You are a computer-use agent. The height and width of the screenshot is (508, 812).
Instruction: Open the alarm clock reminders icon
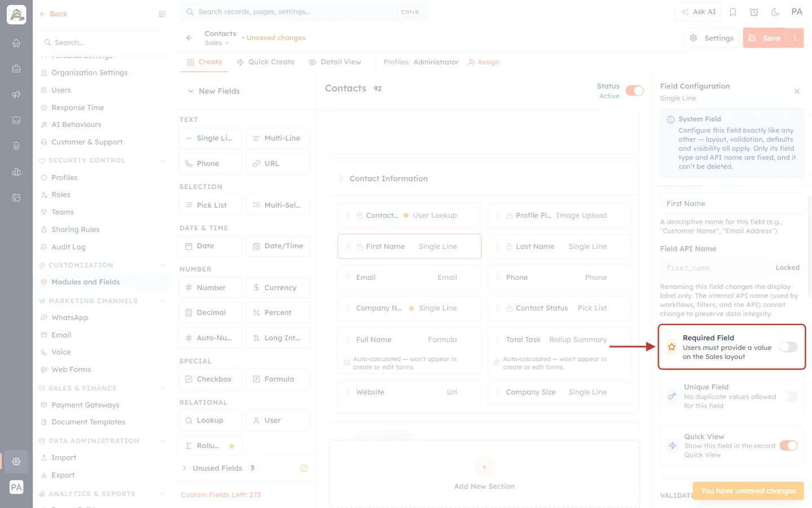click(754, 12)
